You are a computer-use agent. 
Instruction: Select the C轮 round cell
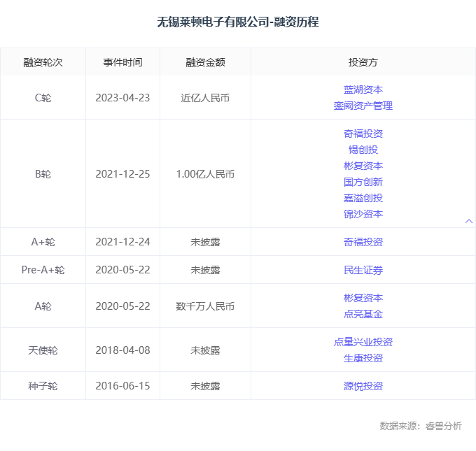(43, 98)
